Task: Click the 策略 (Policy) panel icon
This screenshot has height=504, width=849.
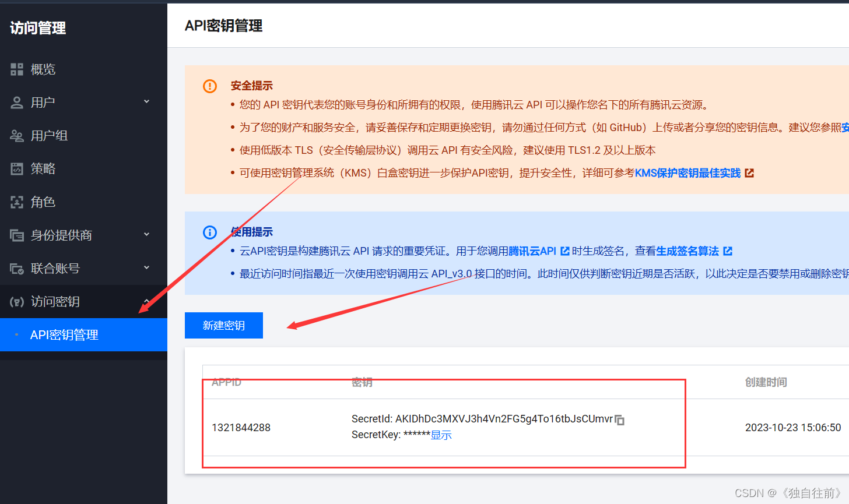Action: pos(16,168)
